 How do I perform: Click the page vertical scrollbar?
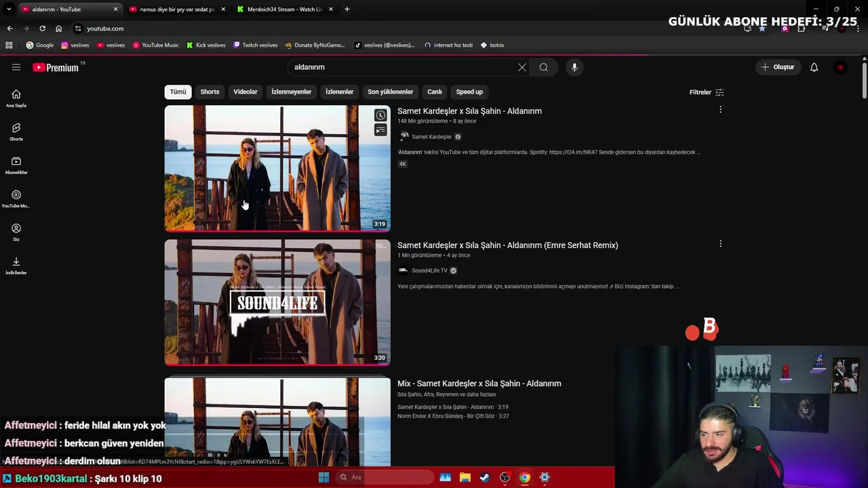tap(865, 80)
